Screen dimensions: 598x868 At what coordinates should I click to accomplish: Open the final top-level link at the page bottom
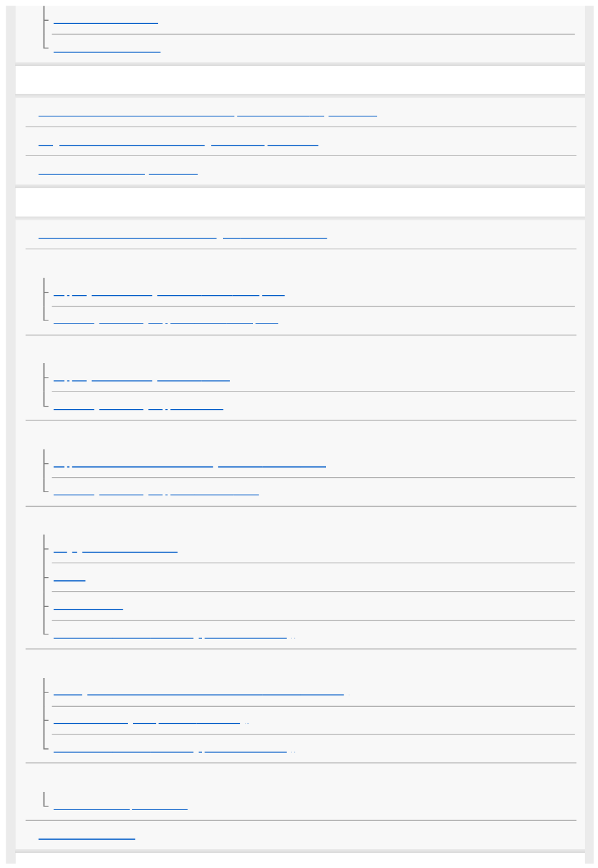point(87,836)
